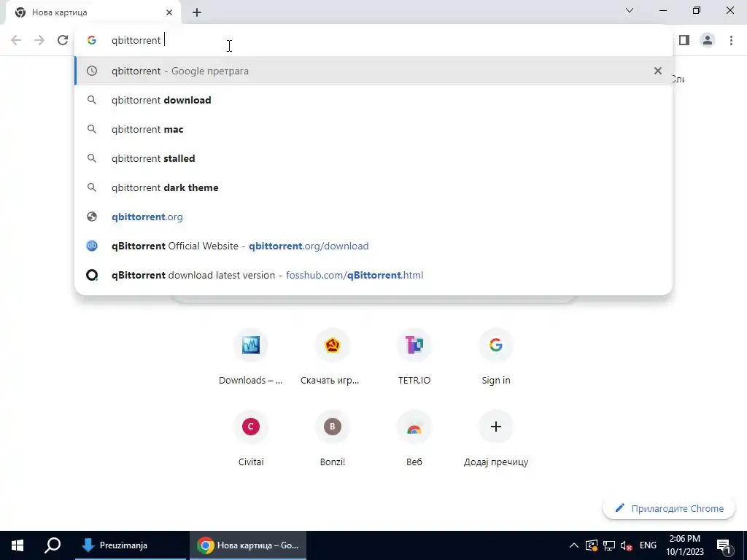Open qBittorrent Official Website download suggestion
This screenshot has height=560, width=747.
point(373,246)
